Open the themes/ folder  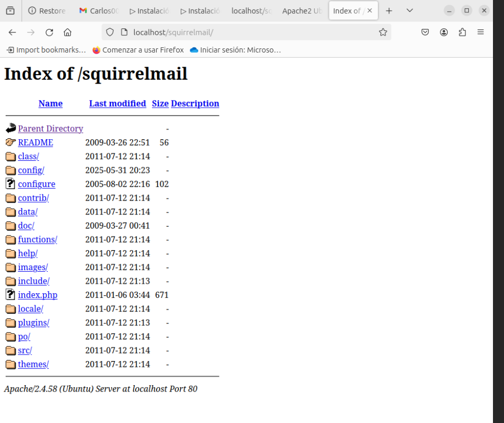click(x=34, y=364)
